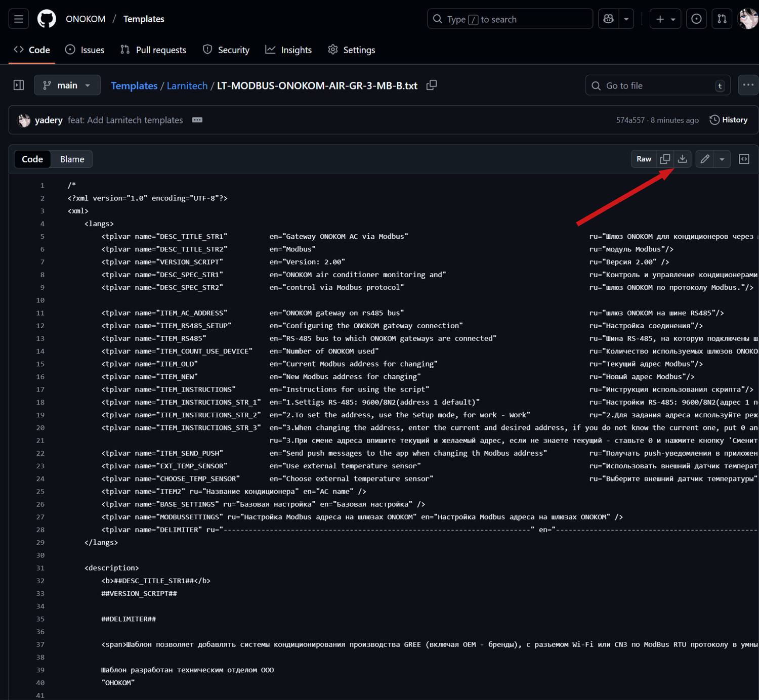Click the GitHub logo home icon
Screen dimensions: 759x700
(47, 19)
